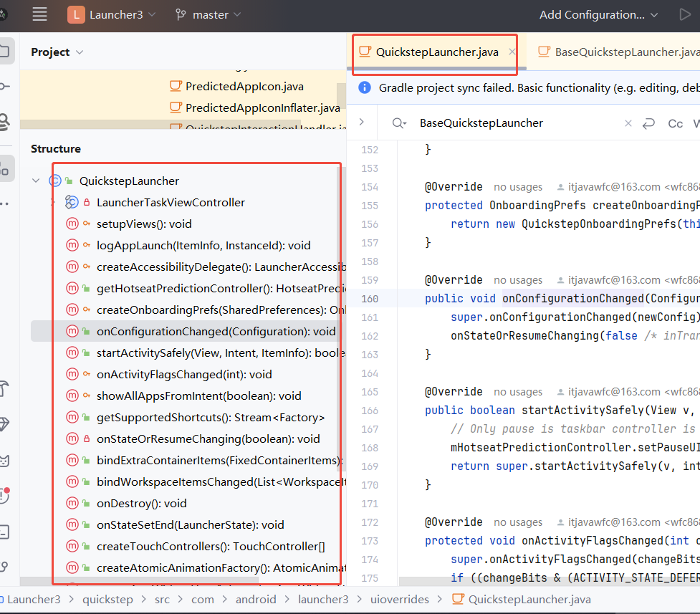This screenshot has height=614, width=700.
Task: Select onDestroy(): void method
Action: click(x=141, y=503)
